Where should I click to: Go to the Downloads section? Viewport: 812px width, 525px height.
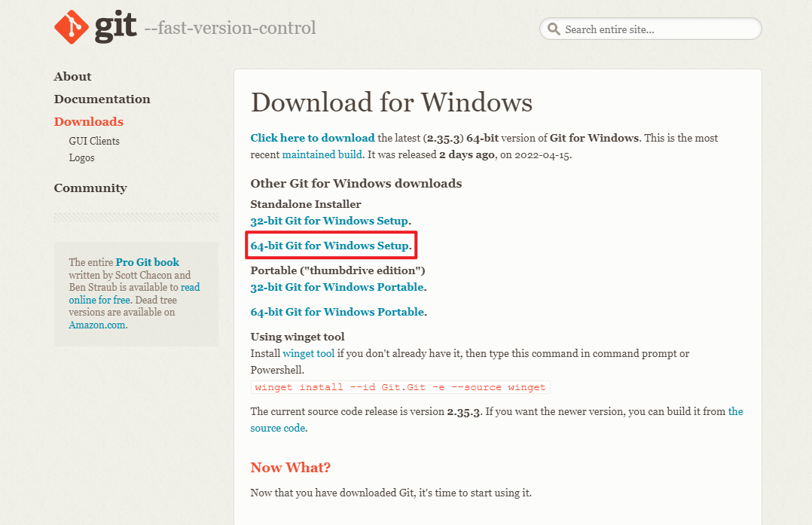pyautogui.click(x=89, y=122)
